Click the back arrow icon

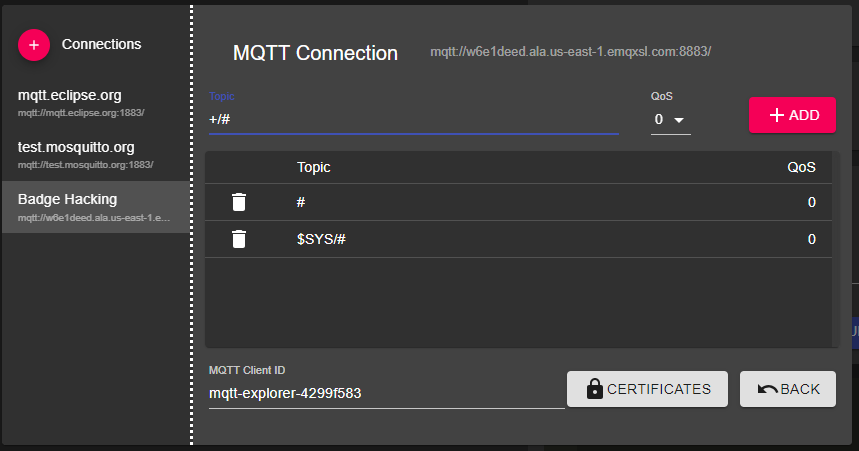pyautogui.click(x=767, y=389)
